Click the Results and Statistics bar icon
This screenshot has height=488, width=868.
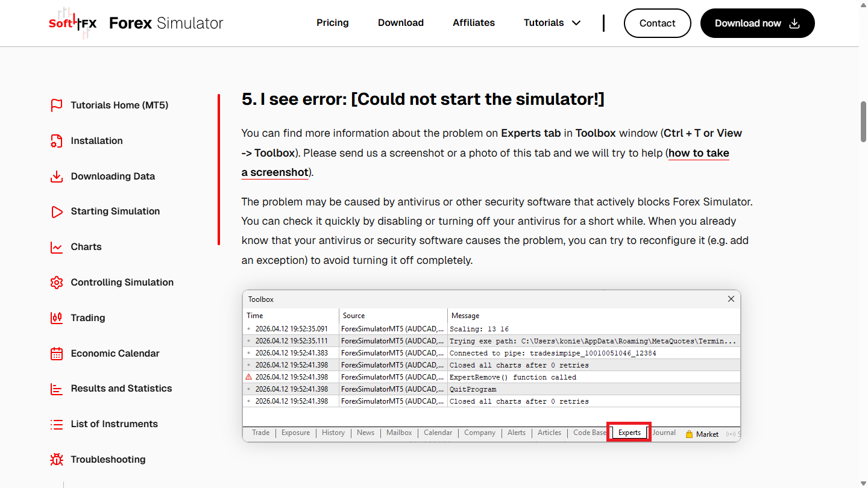pos(57,389)
